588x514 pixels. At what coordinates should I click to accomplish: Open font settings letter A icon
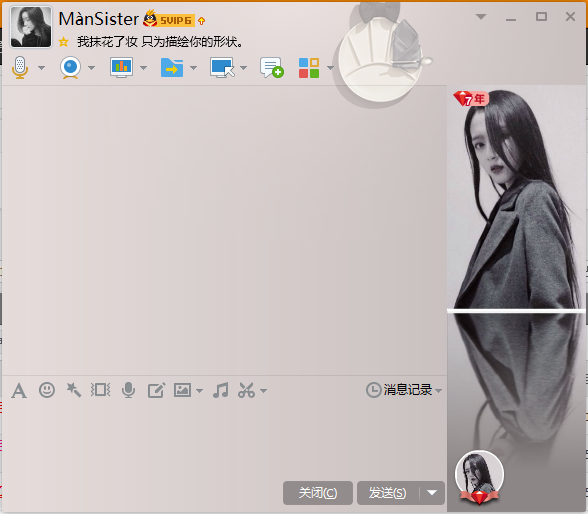(x=19, y=391)
